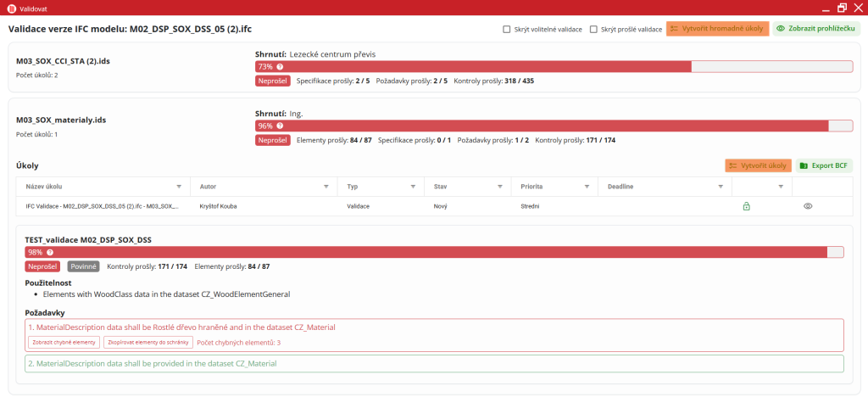
Task: Export tasks with the Export BCF button
Action: (x=824, y=165)
